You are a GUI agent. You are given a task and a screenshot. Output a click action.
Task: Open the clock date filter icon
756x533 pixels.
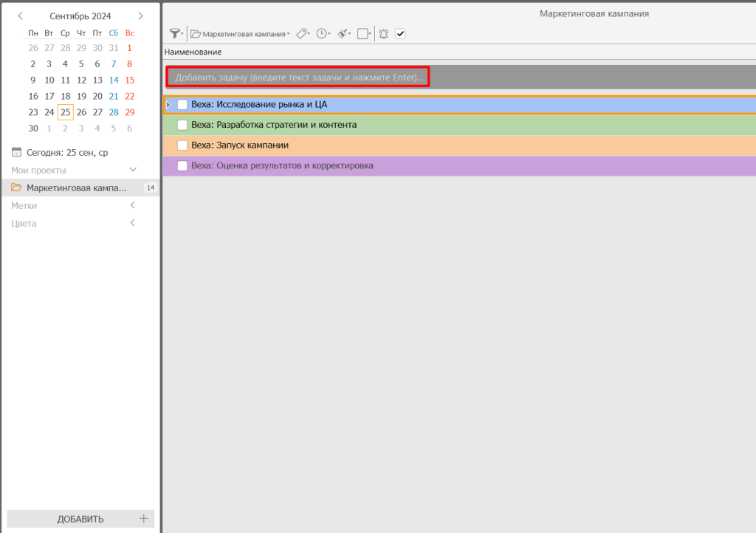[x=322, y=33]
